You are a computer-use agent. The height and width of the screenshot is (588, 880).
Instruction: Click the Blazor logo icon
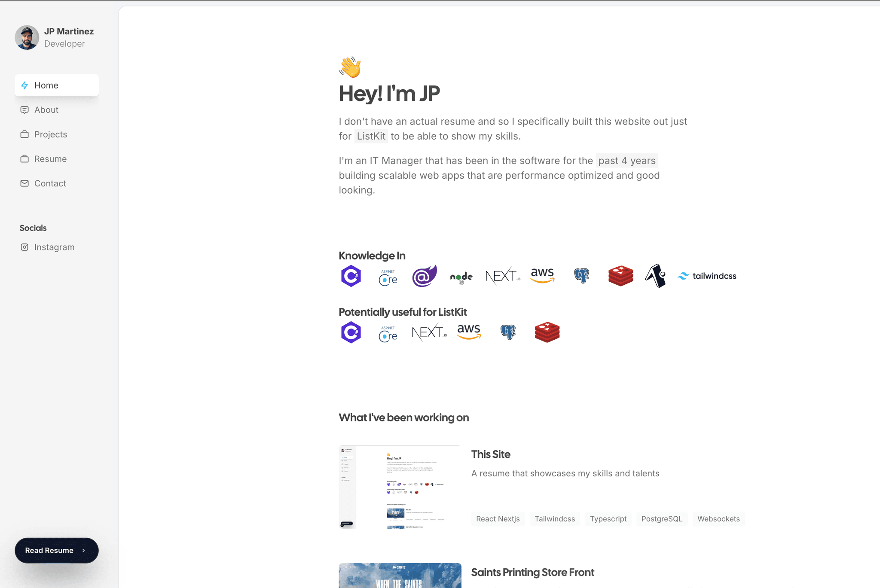pyautogui.click(x=425, y=276)
